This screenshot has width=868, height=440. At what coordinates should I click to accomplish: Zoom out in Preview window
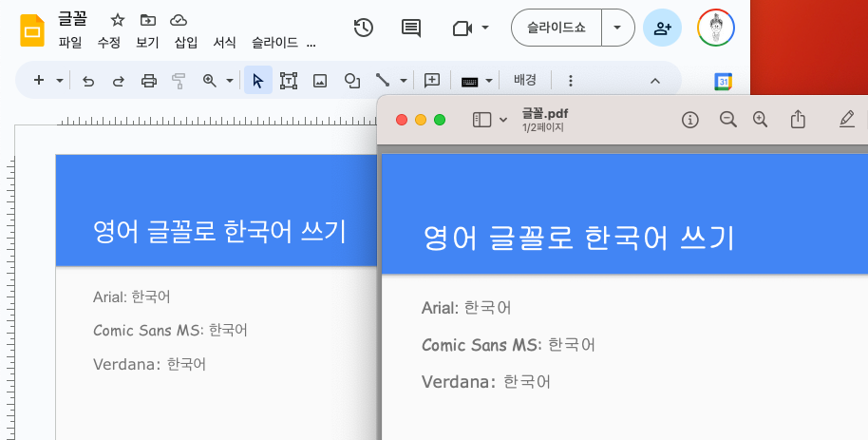click(728, 119)
